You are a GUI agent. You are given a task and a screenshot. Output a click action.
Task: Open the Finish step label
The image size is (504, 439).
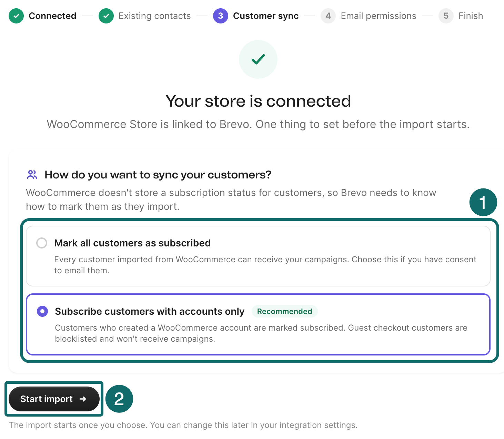[471, 16]
